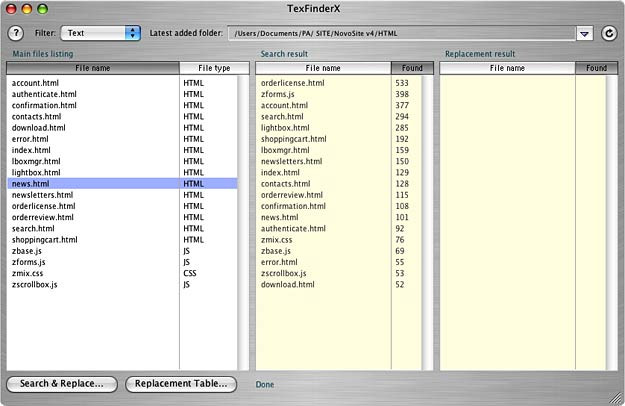
Task: Click orderlicense.html in Search result list
Action: [293, 83]
